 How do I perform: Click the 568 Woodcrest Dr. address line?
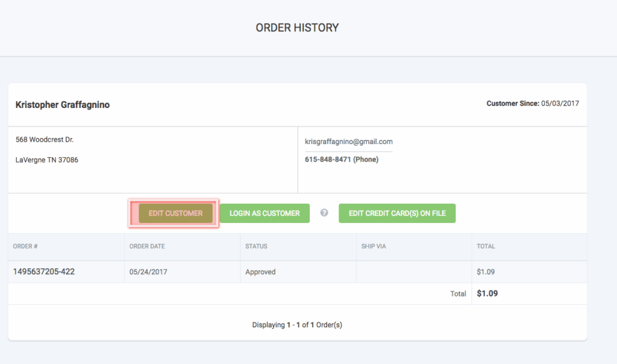pyautogui.click(x=45, y=140)
